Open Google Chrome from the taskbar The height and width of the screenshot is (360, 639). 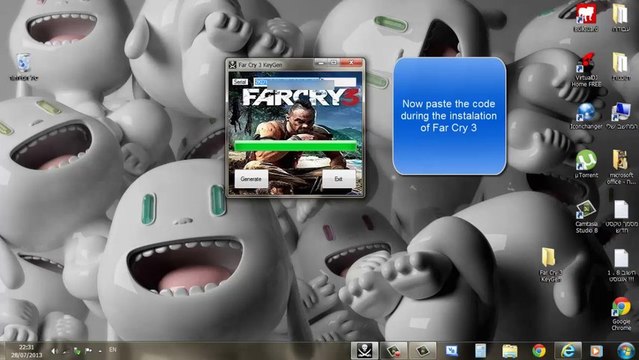539,351
